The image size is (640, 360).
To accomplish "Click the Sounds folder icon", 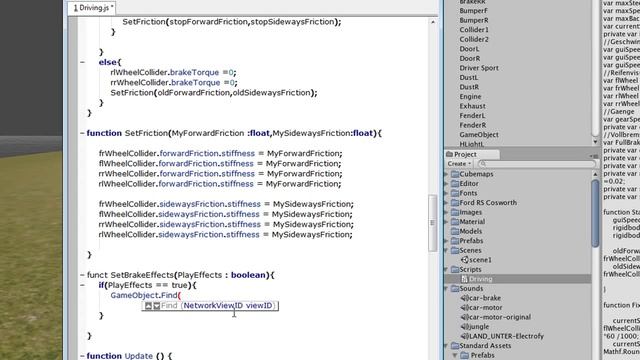I will (x=455, y=289).
